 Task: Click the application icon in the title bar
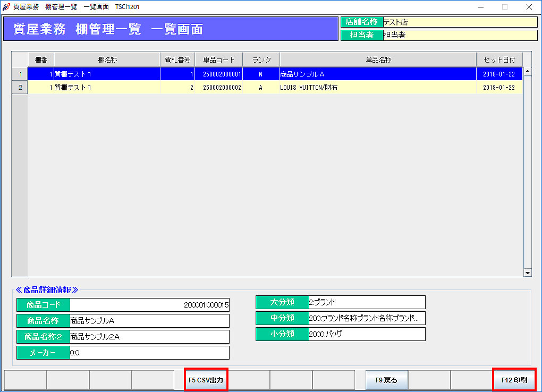[x=6, y=7]
